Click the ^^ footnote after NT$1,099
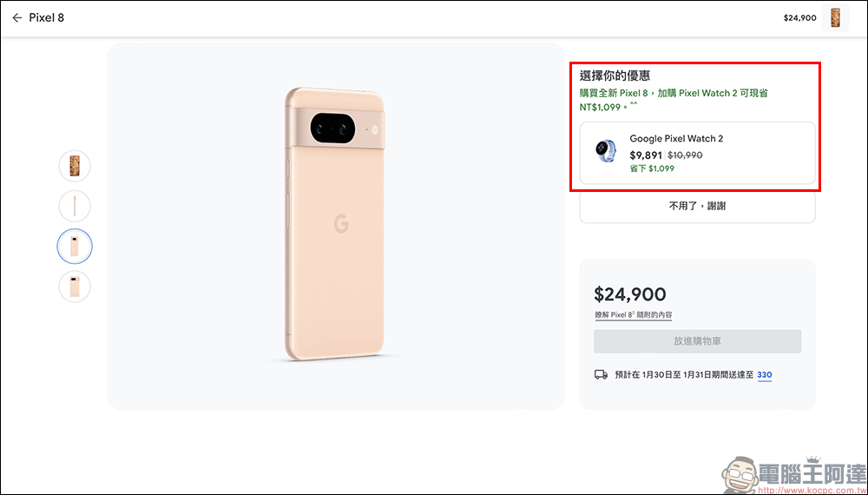 point(633,105)
